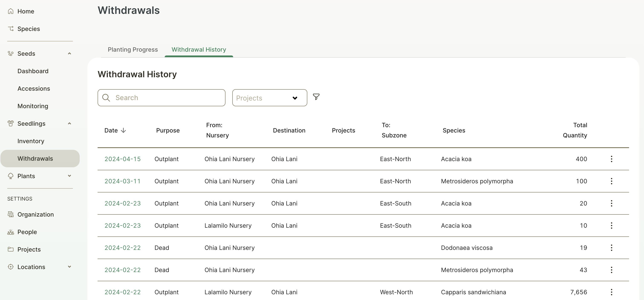This screenshot has width=644, height=300.
Task: Select the Plants tree icon
Action: pyautogui.click(x=10, y=176)
